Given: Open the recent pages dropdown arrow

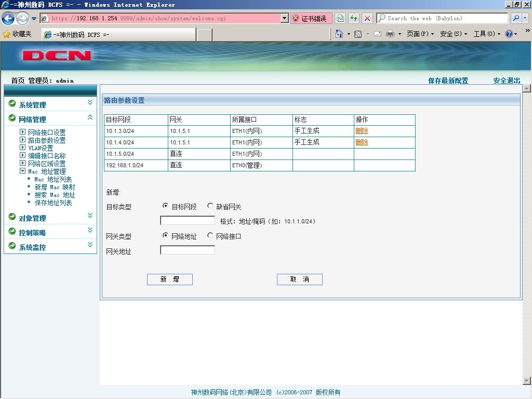Looking at the screenshot, I should pos(34,19).
